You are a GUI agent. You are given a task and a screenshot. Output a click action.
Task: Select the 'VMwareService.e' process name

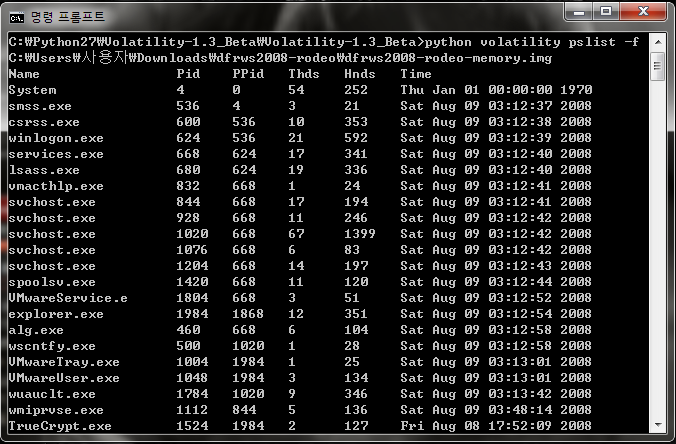pos(68,298)
